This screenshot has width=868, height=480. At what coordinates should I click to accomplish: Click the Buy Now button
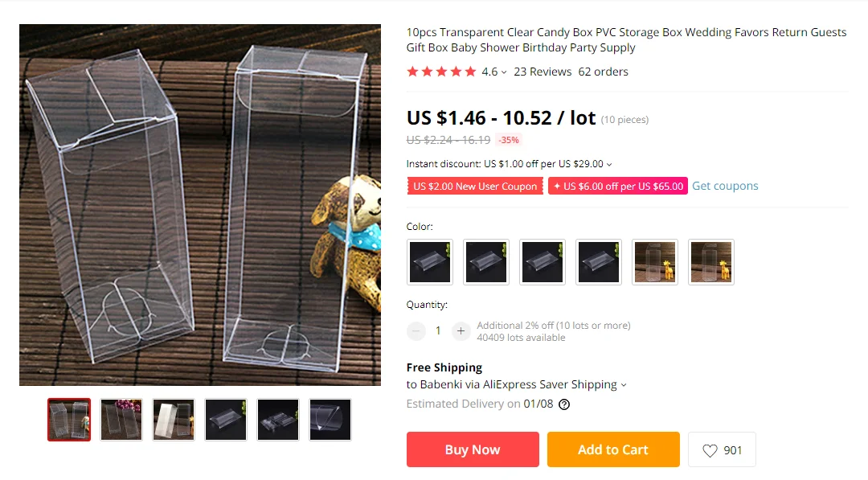click(473, 449)
